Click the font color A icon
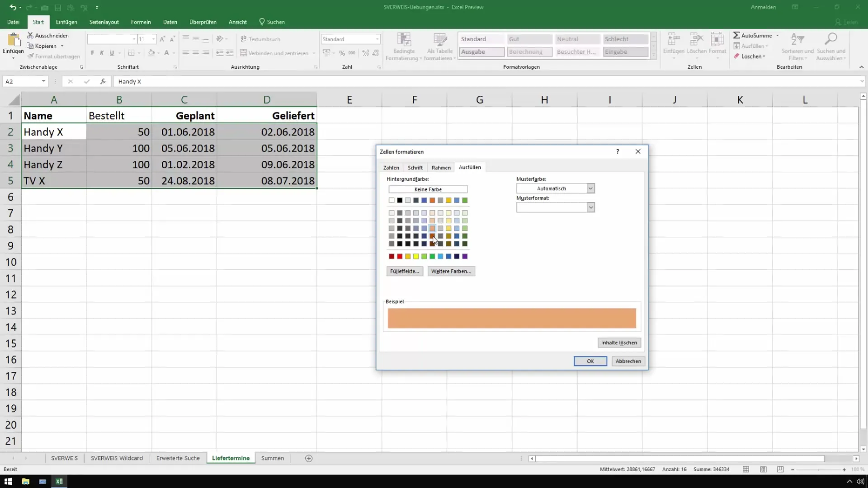The height and width of the screenshot is (488, 868). click(x=166, y=53)
